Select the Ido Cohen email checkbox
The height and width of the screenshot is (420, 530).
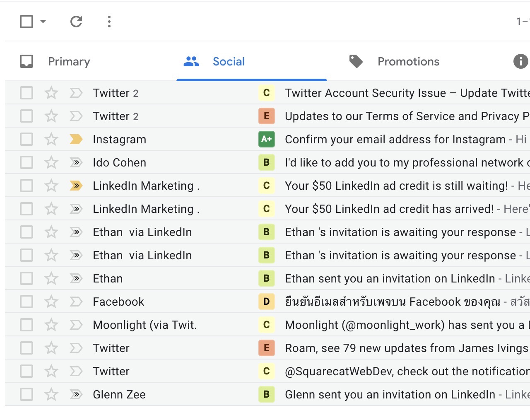pyautogui.click(x=26, y=162)
